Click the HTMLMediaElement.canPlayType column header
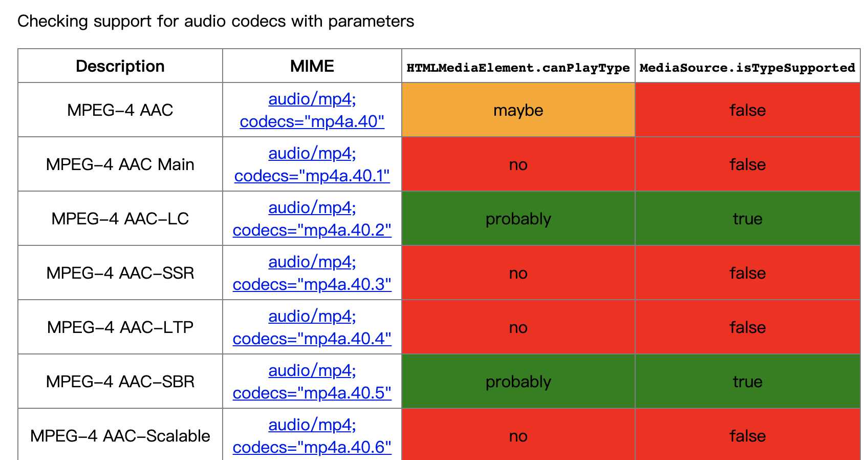The height and width of the screenshot is (460, 868). coord(518,66)
